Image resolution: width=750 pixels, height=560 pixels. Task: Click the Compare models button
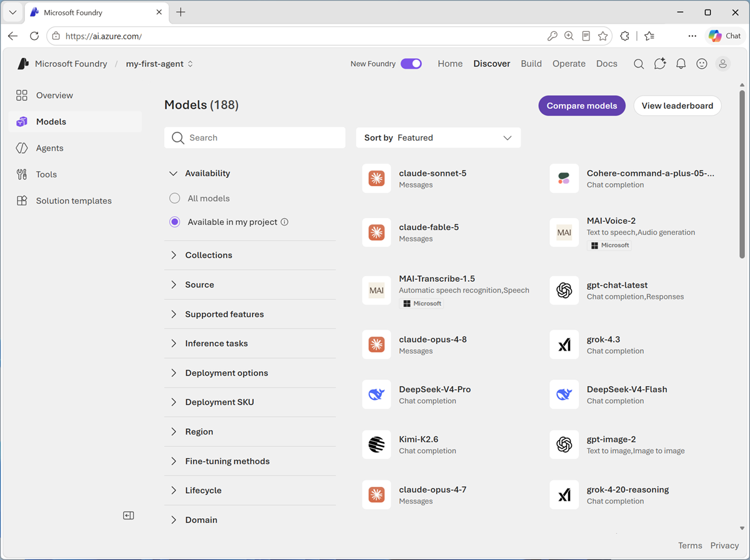coord(582,106)
